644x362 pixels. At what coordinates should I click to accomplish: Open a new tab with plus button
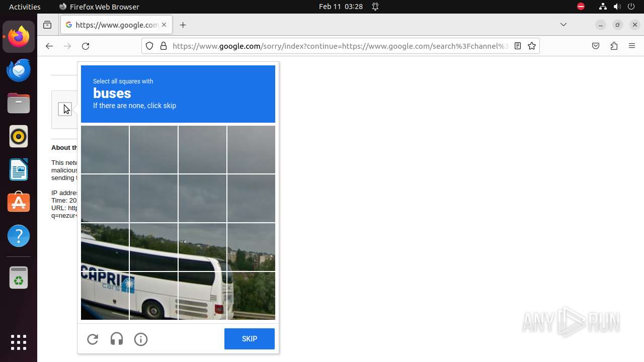coord(183,25)
